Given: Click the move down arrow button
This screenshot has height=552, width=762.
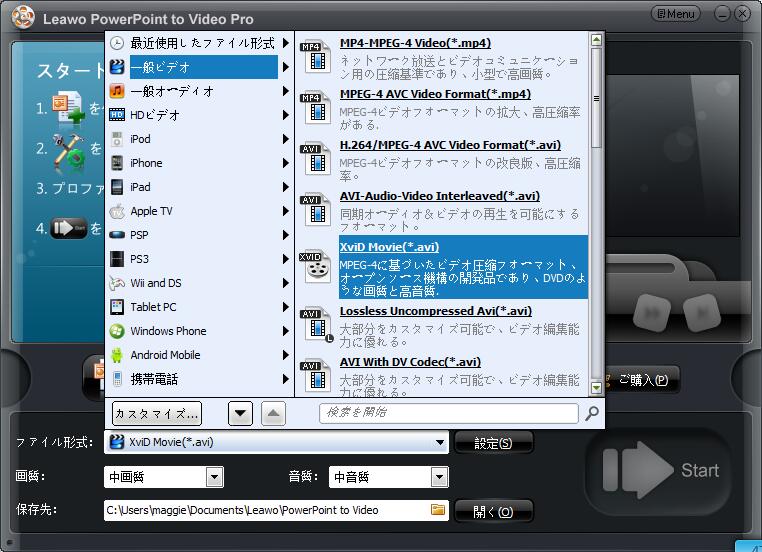Looking at the screenshot, I should (x=240, y=413).
